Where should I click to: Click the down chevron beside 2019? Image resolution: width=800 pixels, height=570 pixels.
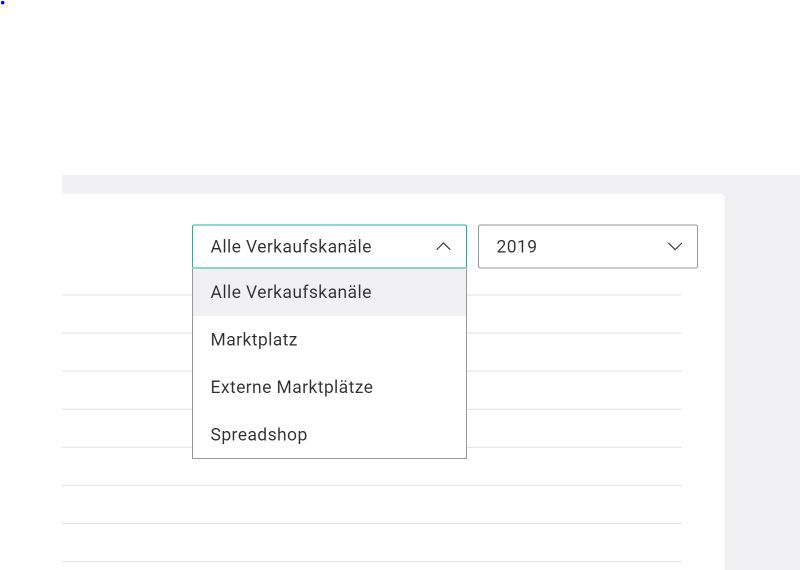pyautogui.click(x=675, y=247)
